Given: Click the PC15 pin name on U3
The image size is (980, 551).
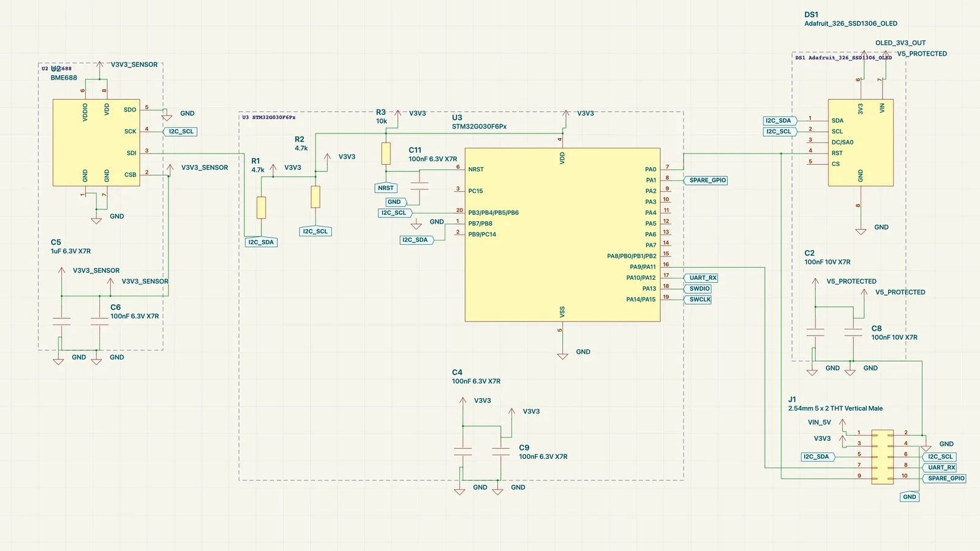Looking at the screenshot, I should (x=477, y=191).
